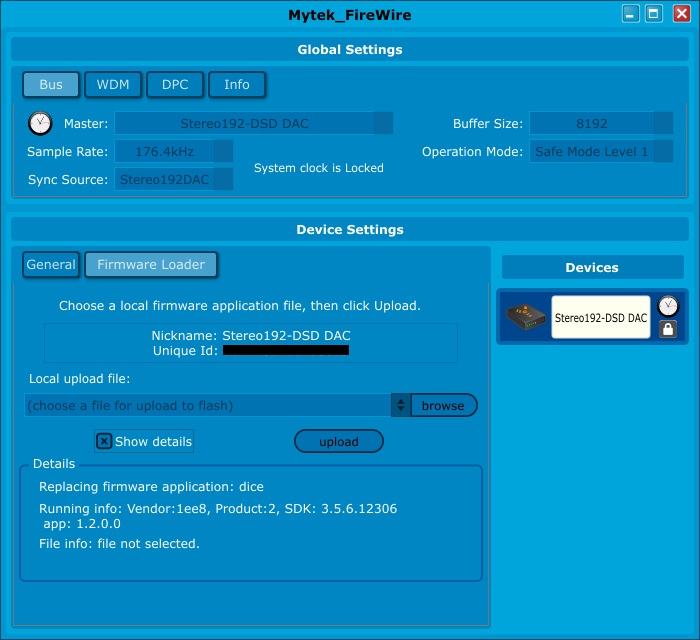This screenshot has height=640, width=700.
Task: Open the Sync Source dropdown
Action: 223,180
